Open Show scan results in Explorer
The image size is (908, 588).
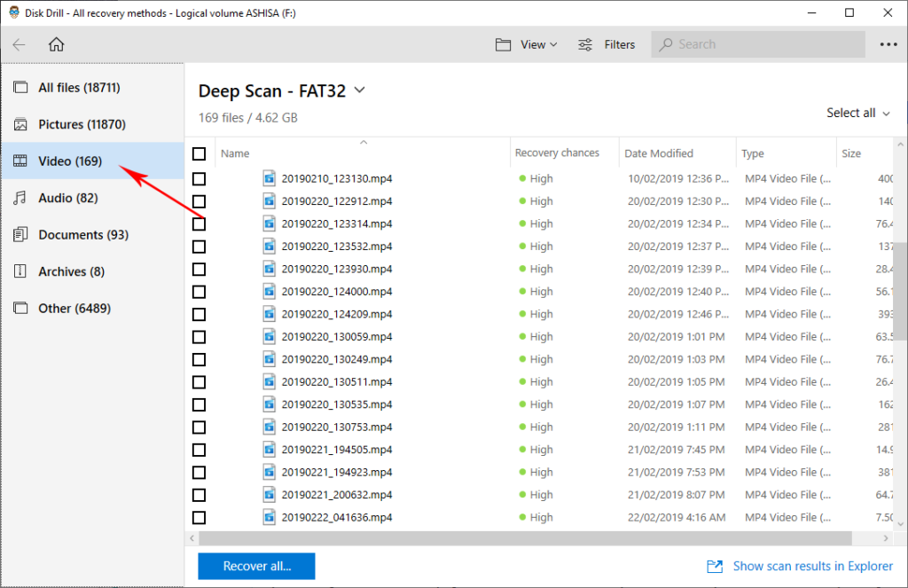[x=812, y=566]
